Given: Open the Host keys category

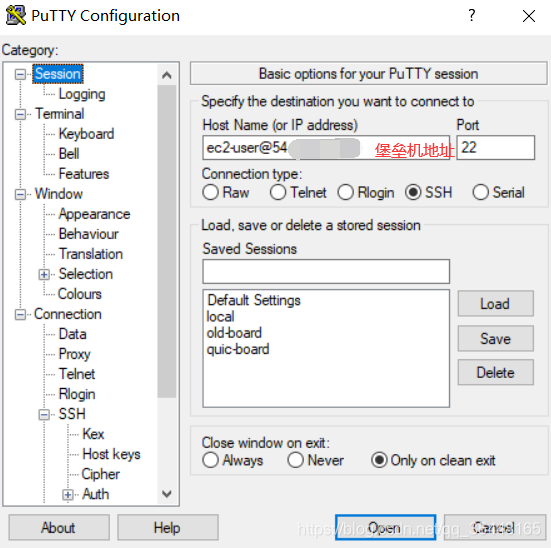Looking at the screenshot, I should 111,454.
